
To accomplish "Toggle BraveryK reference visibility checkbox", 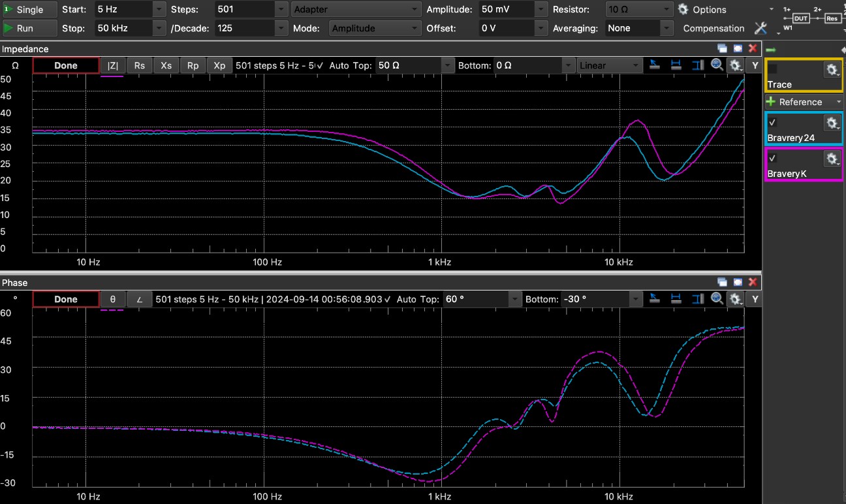I will [x=772, y=158].
